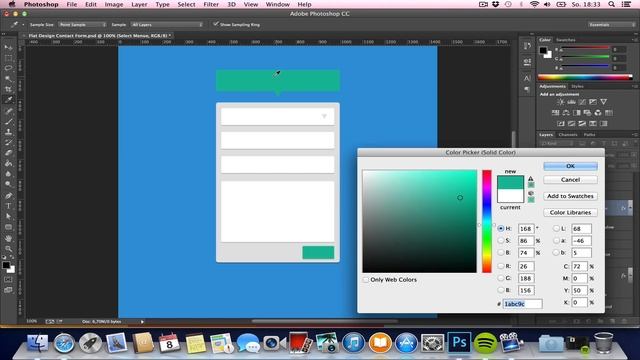Select the Clone Stamp tool
Screen dimensions: 640x360
pos(8,132)
